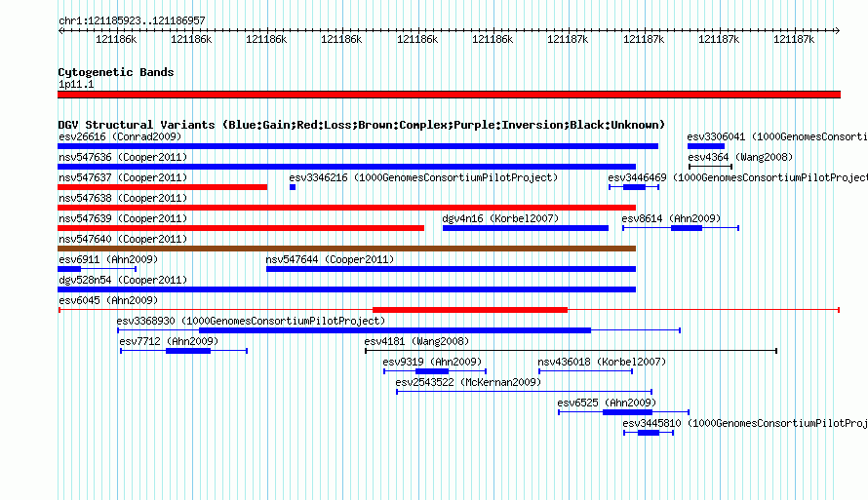
Task: Open the nsv436018 (Korbel2007) label
Action: (x=602, y=362)
